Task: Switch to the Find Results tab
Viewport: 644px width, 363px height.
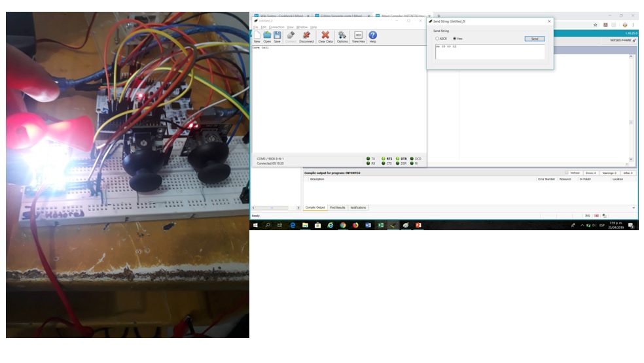Action: [337, 207]
